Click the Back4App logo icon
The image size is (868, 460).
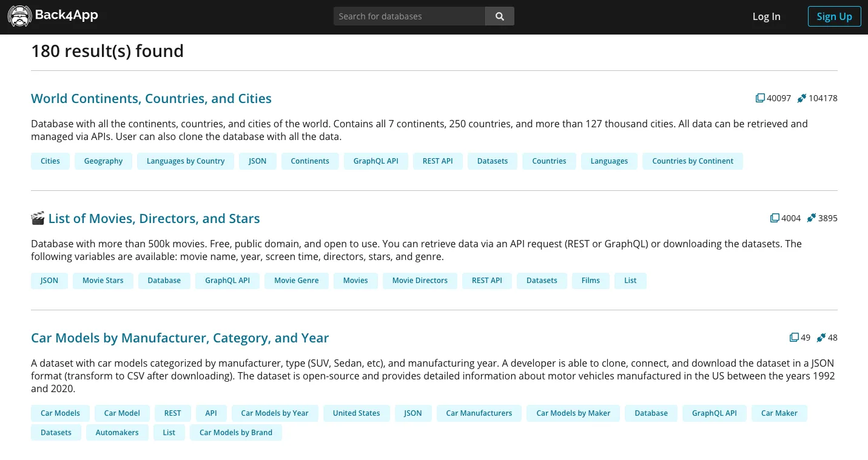[19, 16]
